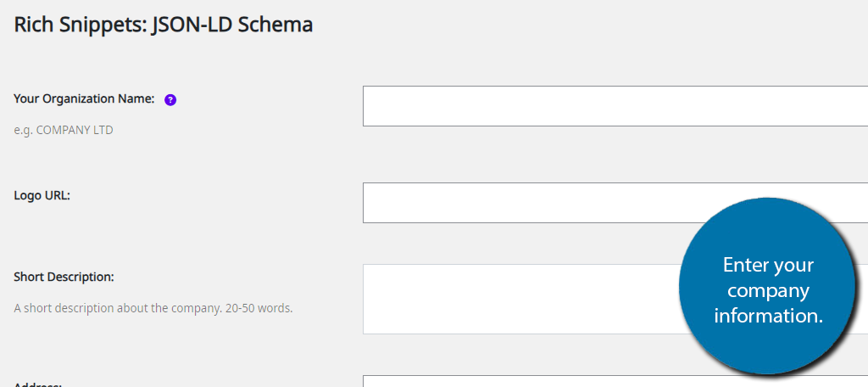Click the 'Logo URL:' label

[42, 196]
